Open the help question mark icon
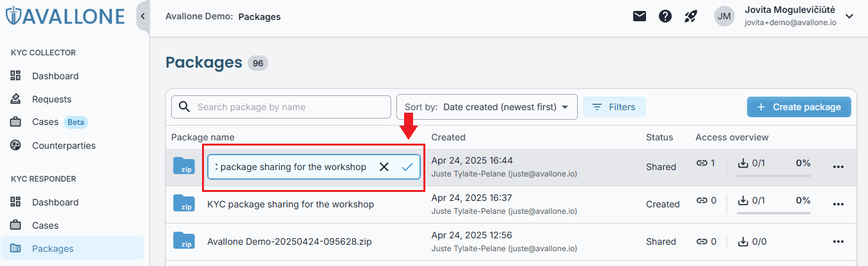Screen dimensions: 868x266 pyautogui.click(x=665, y=16)
